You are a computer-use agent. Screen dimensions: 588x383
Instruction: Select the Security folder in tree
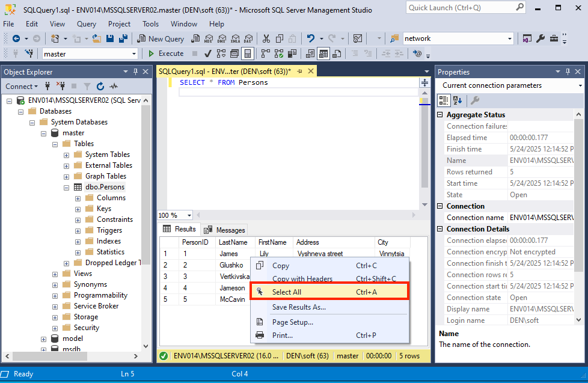86,328
